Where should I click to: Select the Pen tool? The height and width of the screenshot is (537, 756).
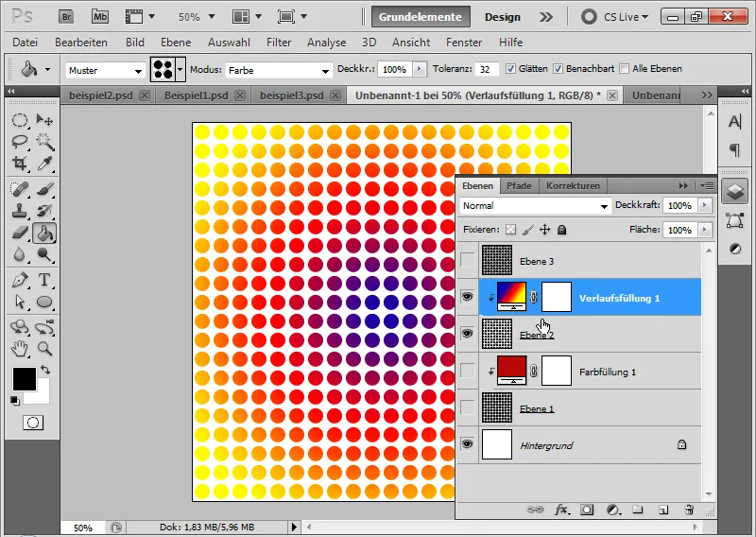(19, 280)
